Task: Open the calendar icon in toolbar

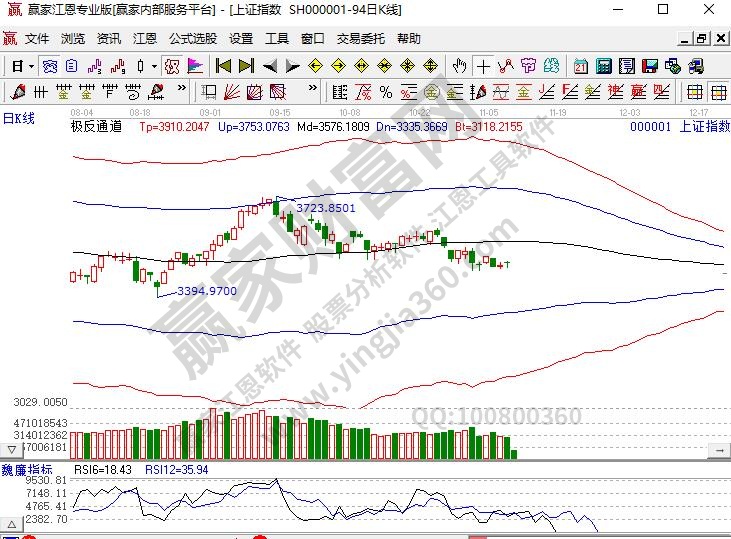Action: pyautogui.click(x=581, y=66)
